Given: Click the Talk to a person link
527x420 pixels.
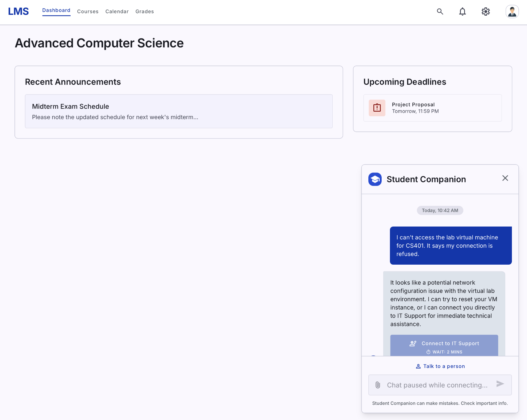Looking at the screenshot, I should pos(440,366).
